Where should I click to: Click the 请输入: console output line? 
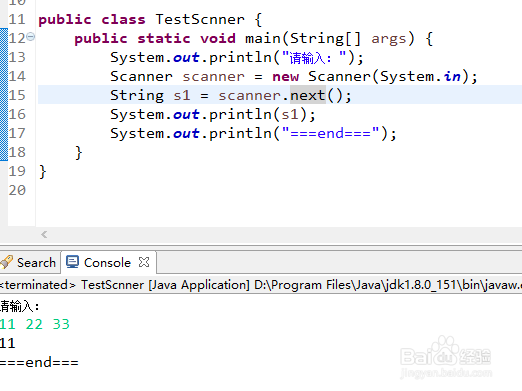coord(20,306)
